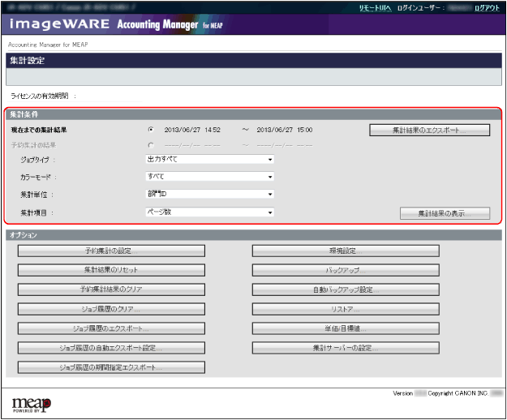Open 集計サーバーの設定 button
507x420 pixels.
point(346,348)
